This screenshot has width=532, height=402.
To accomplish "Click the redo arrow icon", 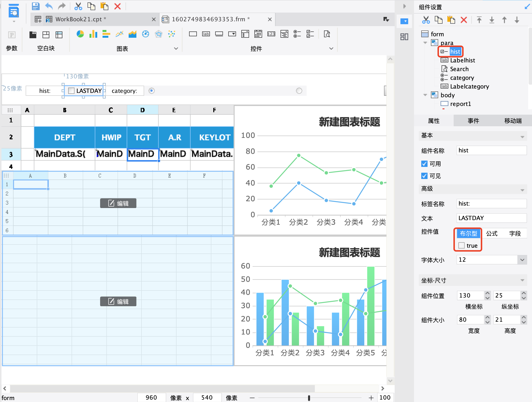I will coord(62,6).
